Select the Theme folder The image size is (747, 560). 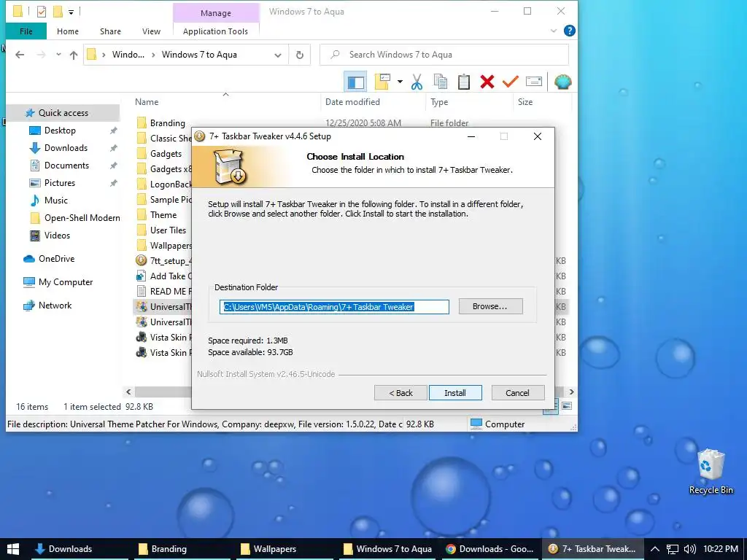163,215
